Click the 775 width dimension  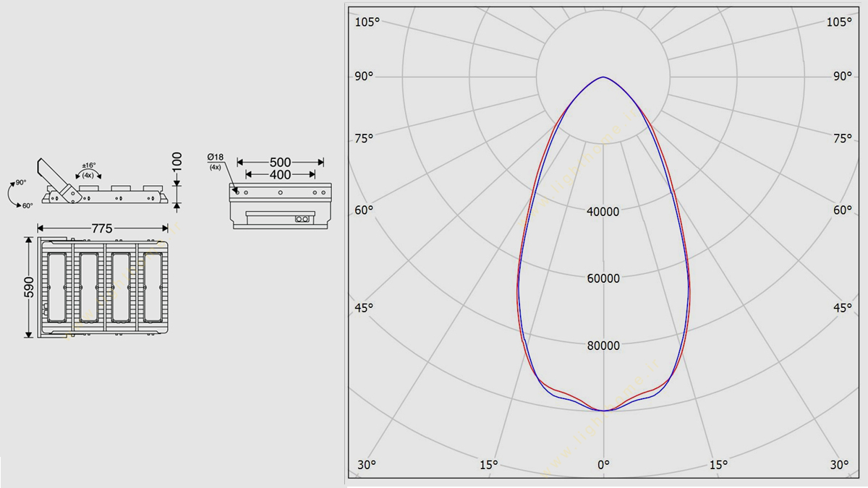(x=101, y=228)
